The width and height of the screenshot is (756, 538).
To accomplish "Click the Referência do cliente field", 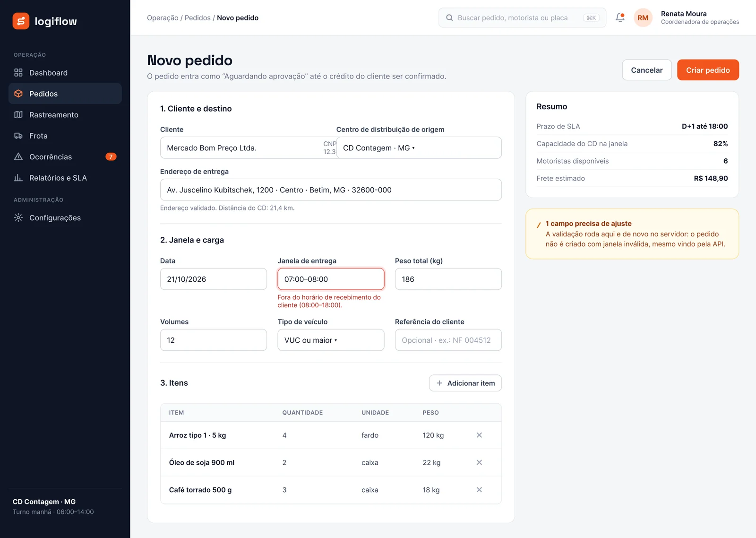I will click(x=448, y=340).
